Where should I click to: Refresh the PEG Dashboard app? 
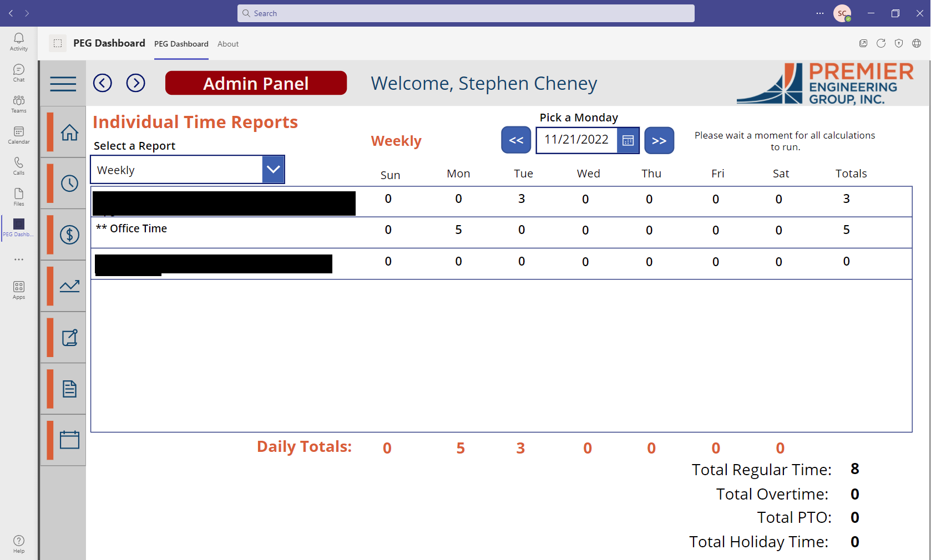tap(881, 43)
